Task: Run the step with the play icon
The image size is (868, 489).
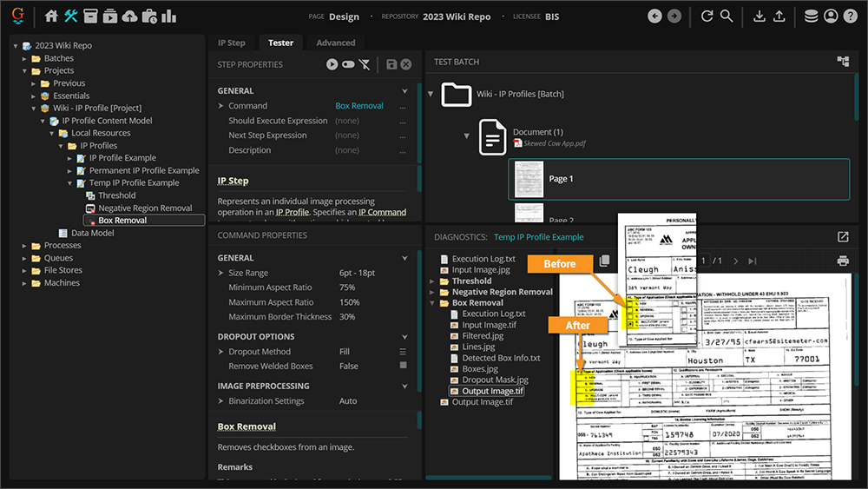Action: [x=332, y=64]
